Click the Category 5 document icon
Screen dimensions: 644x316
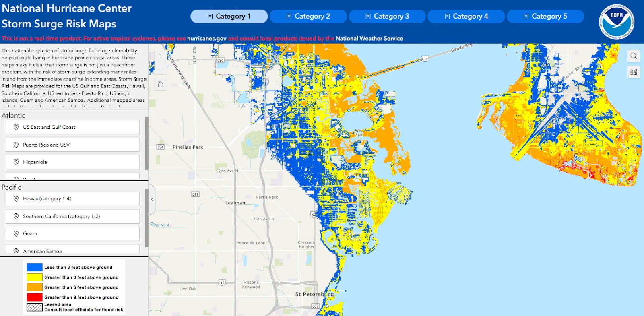click(x=526, y=17)
